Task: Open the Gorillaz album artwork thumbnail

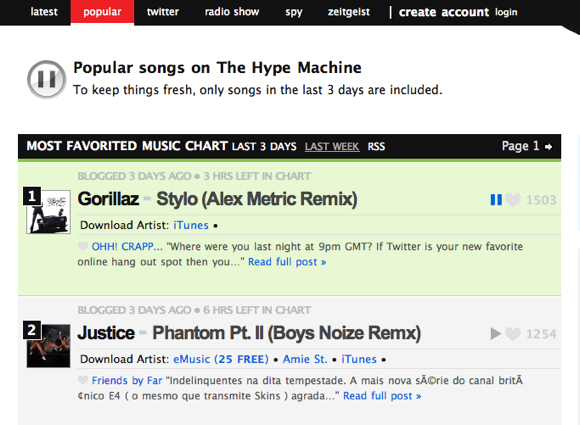Action: coord(48,212)
